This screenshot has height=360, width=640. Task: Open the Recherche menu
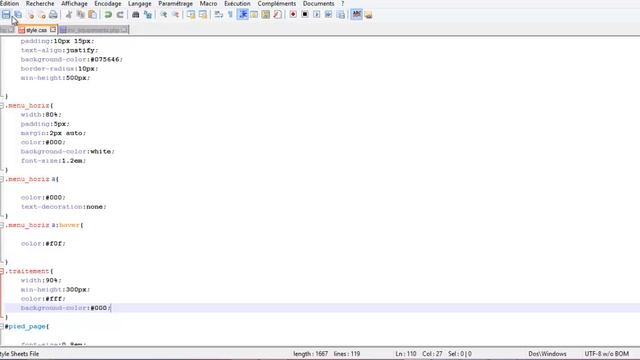tap(40, 3)
